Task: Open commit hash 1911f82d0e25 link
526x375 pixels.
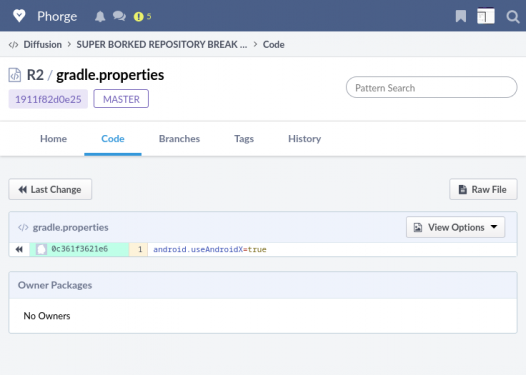Action: pyautogui.click(x=48, y=99)
